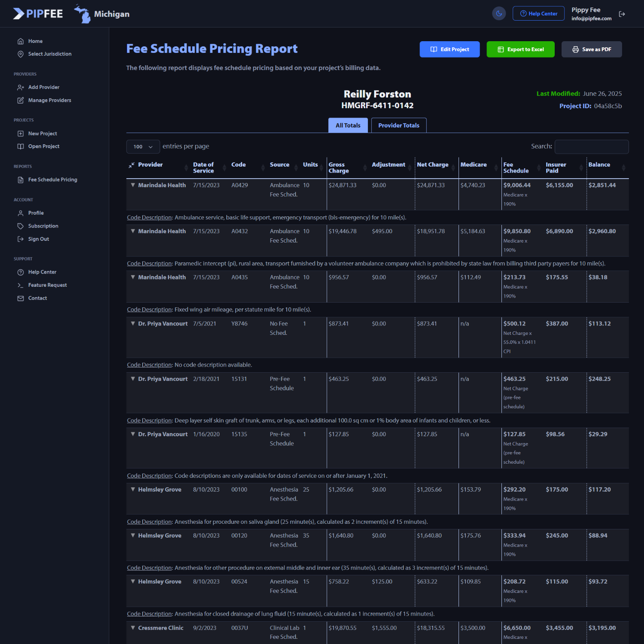The image size is (644, 644).
Task: Collapse Marindale Health A0435 row
Action: (x=133, y=277)
